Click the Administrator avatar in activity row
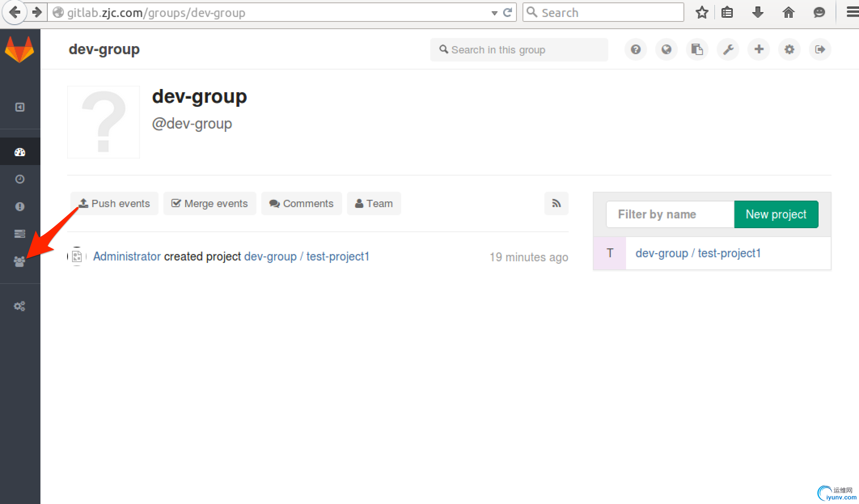 click(77, 256)
